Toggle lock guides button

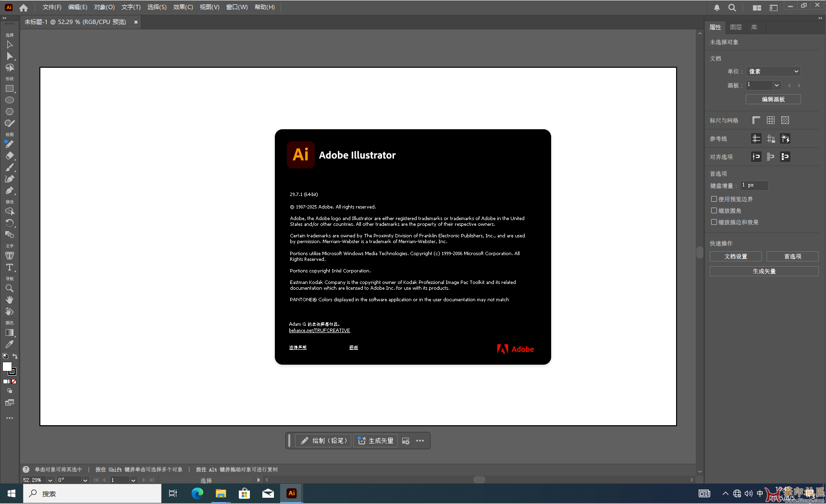point(771,139)
